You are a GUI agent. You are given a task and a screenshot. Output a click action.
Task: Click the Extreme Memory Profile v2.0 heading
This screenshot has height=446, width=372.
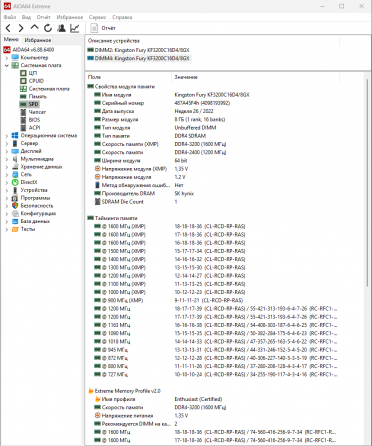128,391
